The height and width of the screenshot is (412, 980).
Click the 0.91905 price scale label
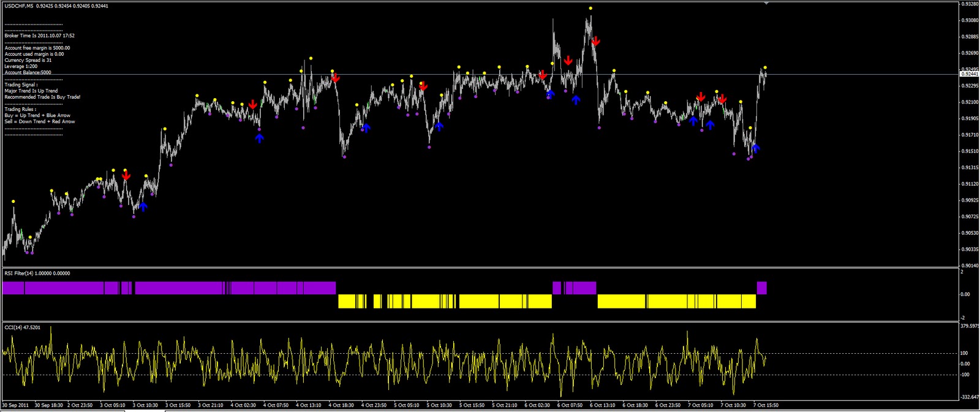(970, 118)
